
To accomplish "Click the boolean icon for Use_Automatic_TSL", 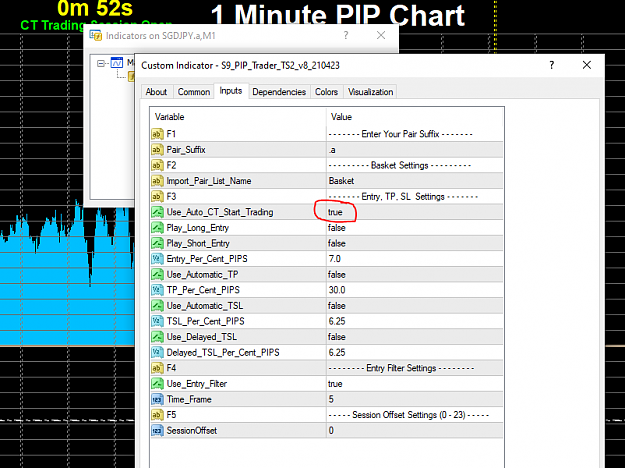I will (x=157, y=305).
